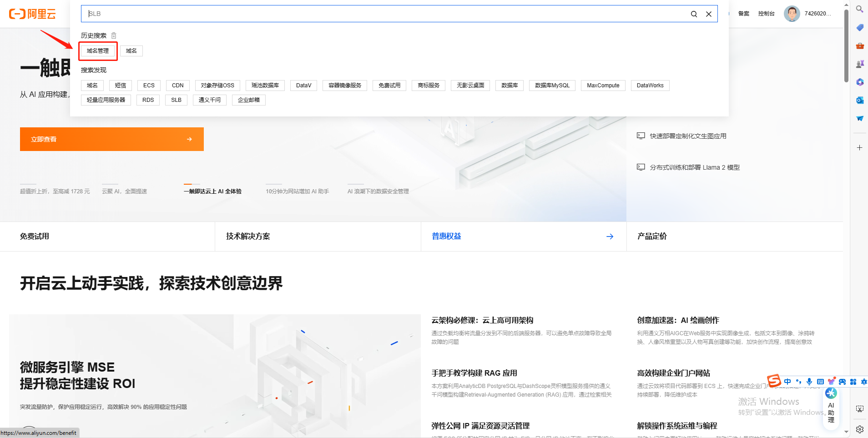Click the Sogou input method logo
868x438 pixels.
pos(774,380)
